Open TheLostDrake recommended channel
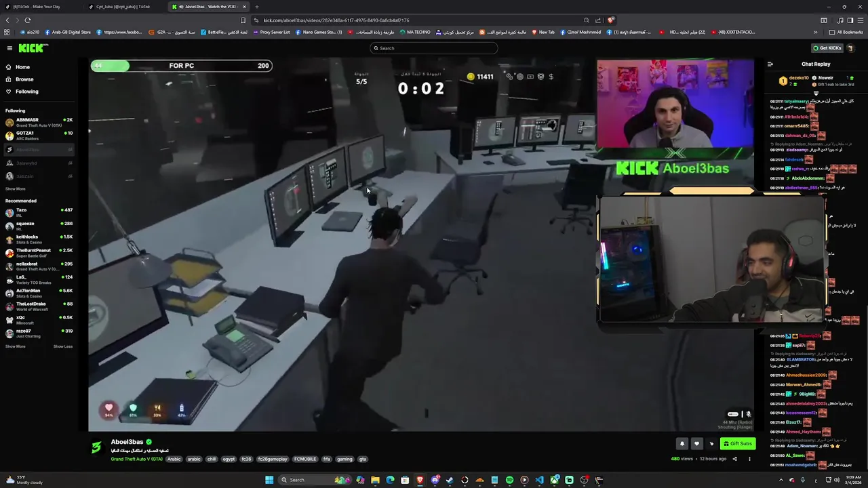 (39, 306)
